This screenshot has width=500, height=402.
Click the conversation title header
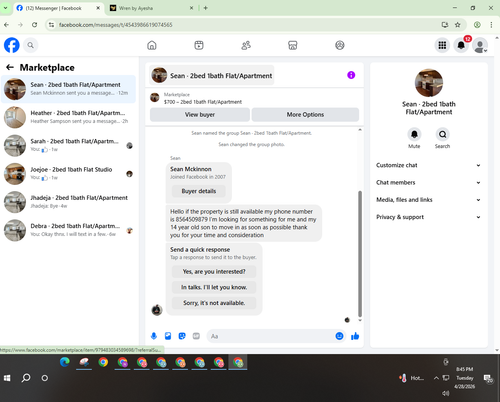pos(212,75)
